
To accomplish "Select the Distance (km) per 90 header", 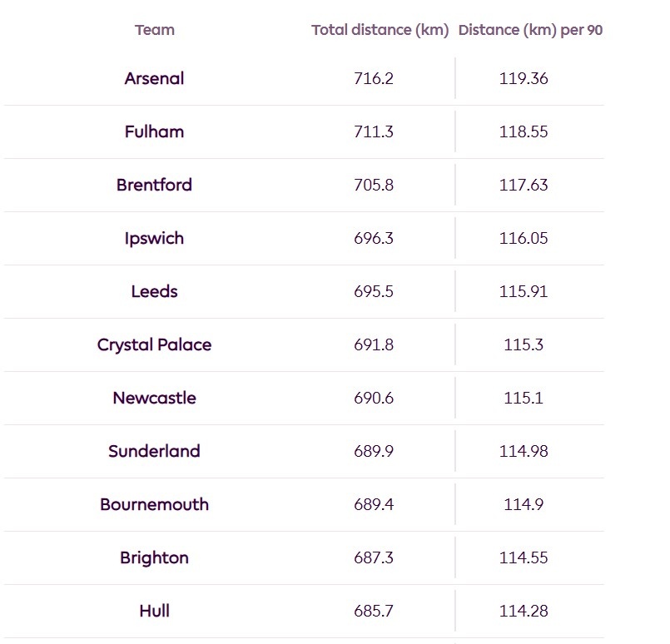I will click(x=530, y=30).
